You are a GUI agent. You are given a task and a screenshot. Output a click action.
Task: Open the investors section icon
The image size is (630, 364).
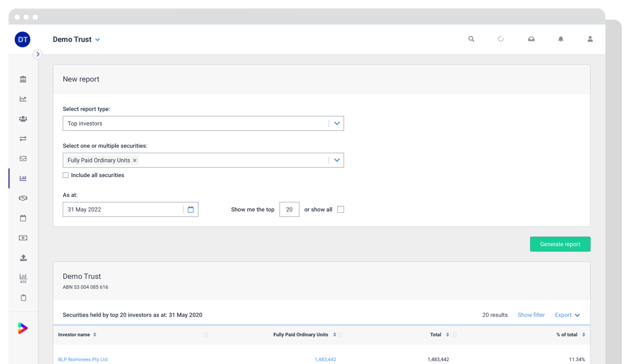pos(23,119)
